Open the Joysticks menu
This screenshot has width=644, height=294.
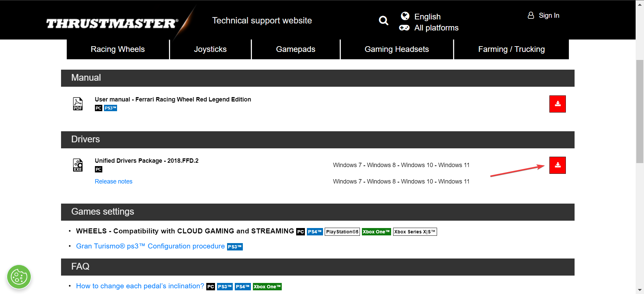(210, 49)
